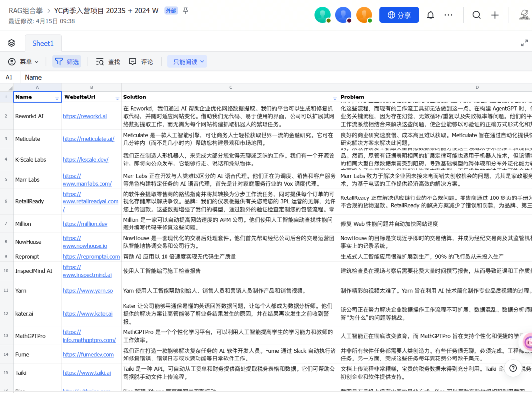Open the 只能阅读 permission dropdown

coord(188,62)
